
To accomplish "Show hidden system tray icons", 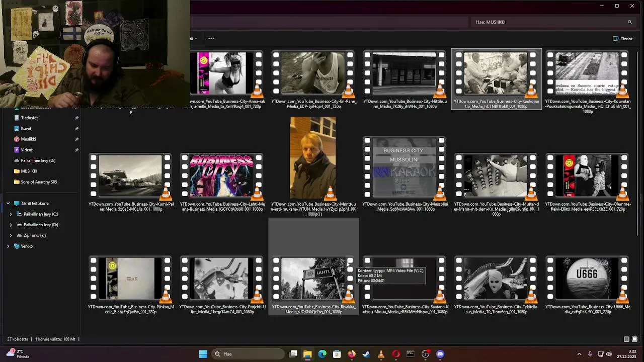I will point(579,354).
